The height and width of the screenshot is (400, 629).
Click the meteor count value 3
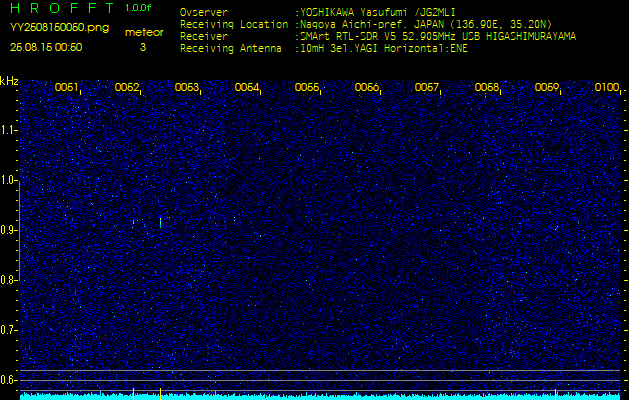click(x=143, y=47)
